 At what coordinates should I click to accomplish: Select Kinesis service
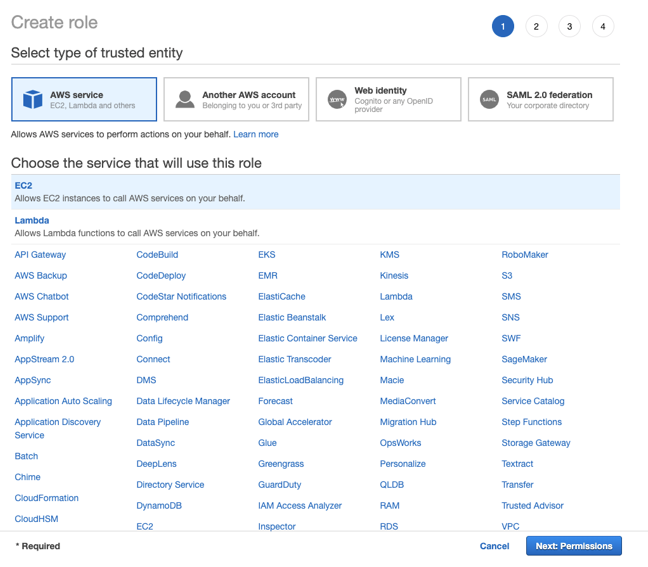pyautogui.click(x=394, y=276)
